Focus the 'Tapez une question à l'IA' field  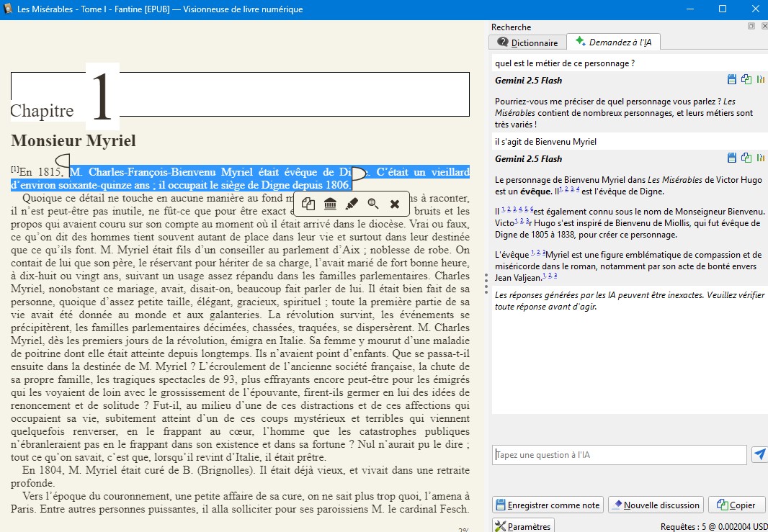620,455
